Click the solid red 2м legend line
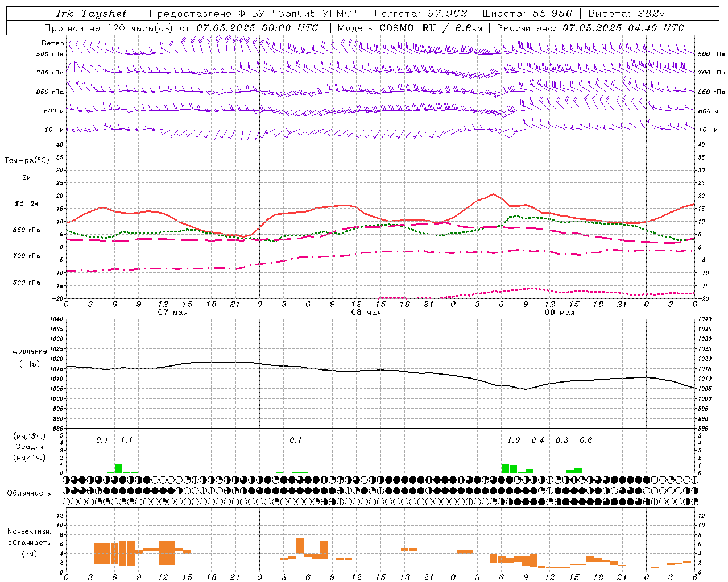The image size is (728, 582). 26,184
